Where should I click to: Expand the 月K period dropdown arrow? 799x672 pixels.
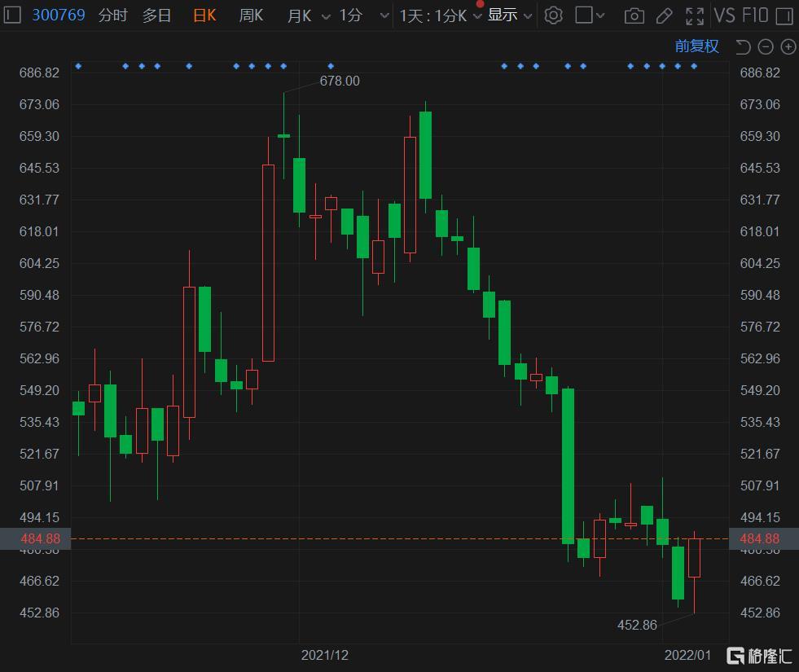point(326,16)
